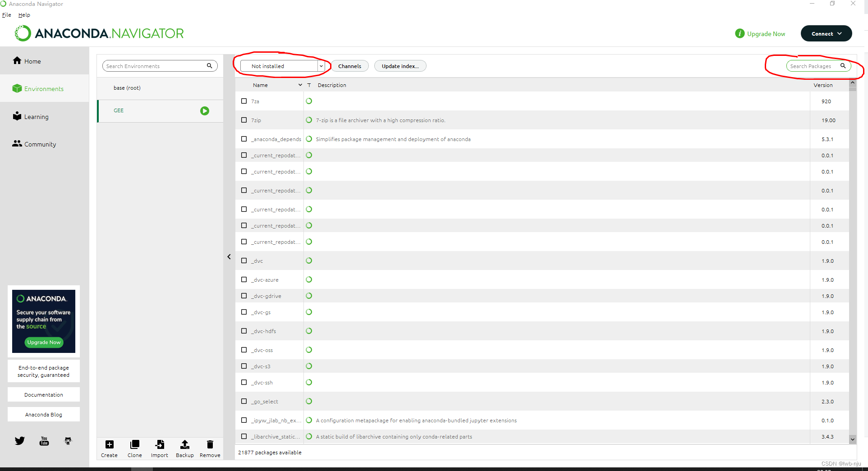868x471 pixels.
Task: Click the _dvc-oss package name
Action: (x=263, y=350)
